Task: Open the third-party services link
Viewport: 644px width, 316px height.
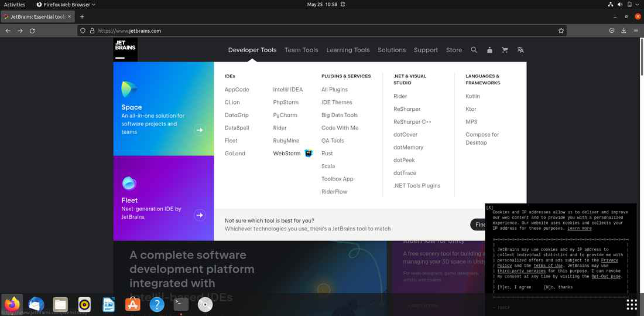Action: pyautogui.click(x=522, y=271)
